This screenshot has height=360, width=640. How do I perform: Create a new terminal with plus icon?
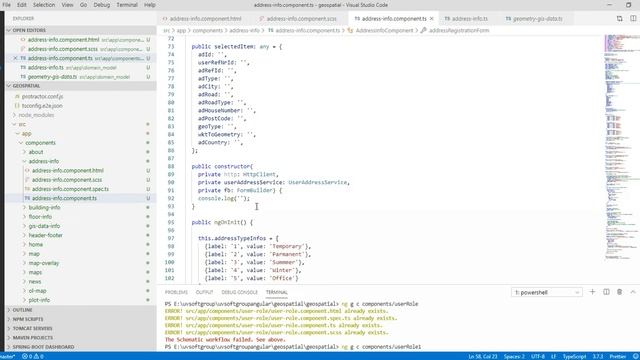point(592,292)
